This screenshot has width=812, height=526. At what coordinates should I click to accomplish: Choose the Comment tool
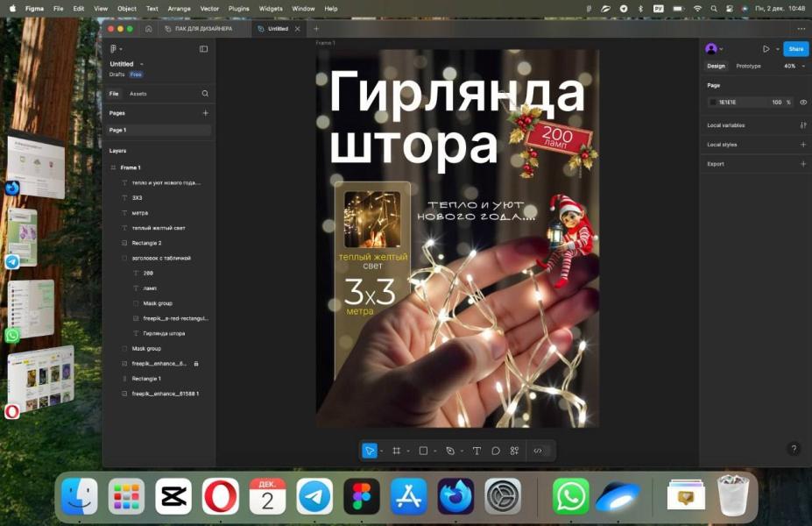click(x=496, y=451)
